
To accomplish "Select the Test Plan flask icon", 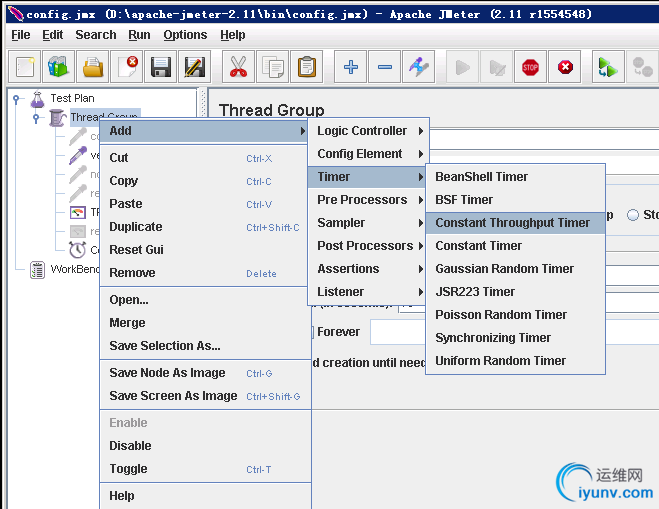I will click(x=37, y=99).
